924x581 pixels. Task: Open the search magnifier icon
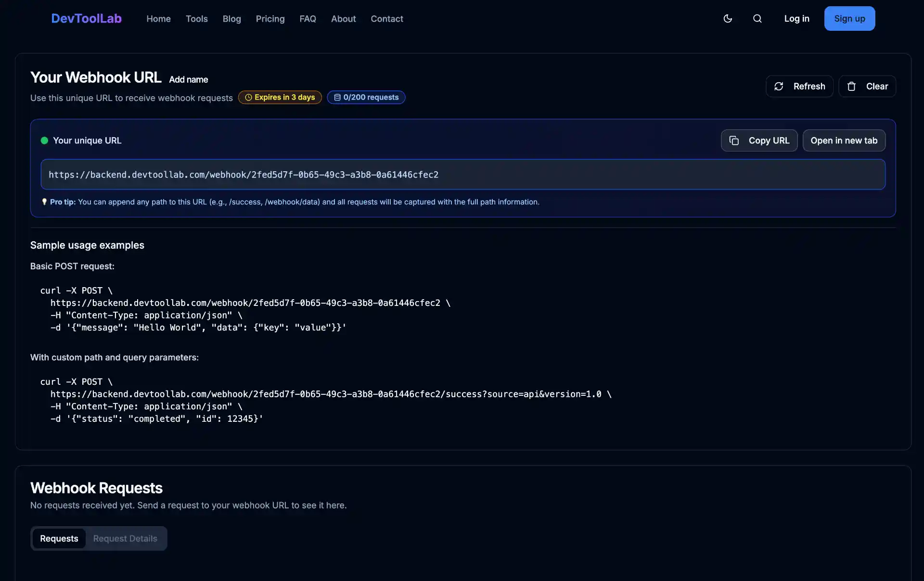[x=757, y=18]
